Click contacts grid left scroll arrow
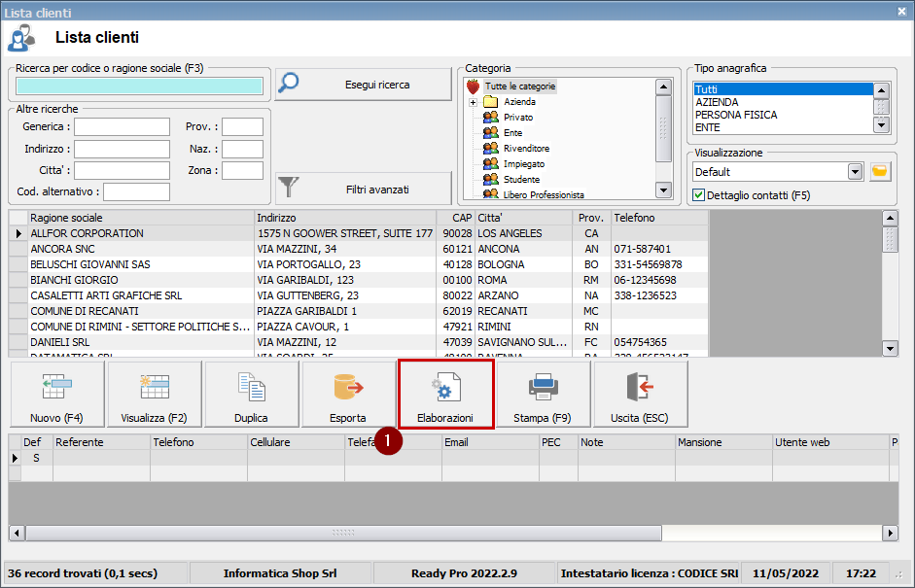 (x=17, y=533)
